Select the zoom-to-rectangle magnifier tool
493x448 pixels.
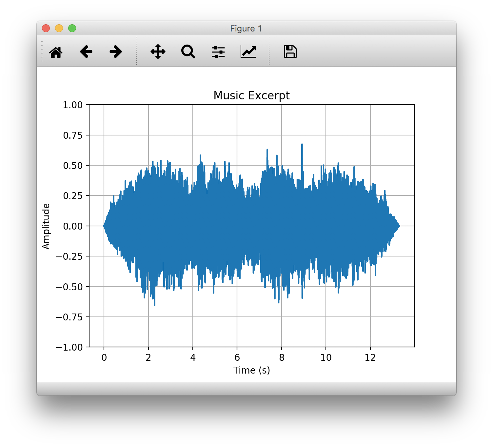tap(187, 51)
